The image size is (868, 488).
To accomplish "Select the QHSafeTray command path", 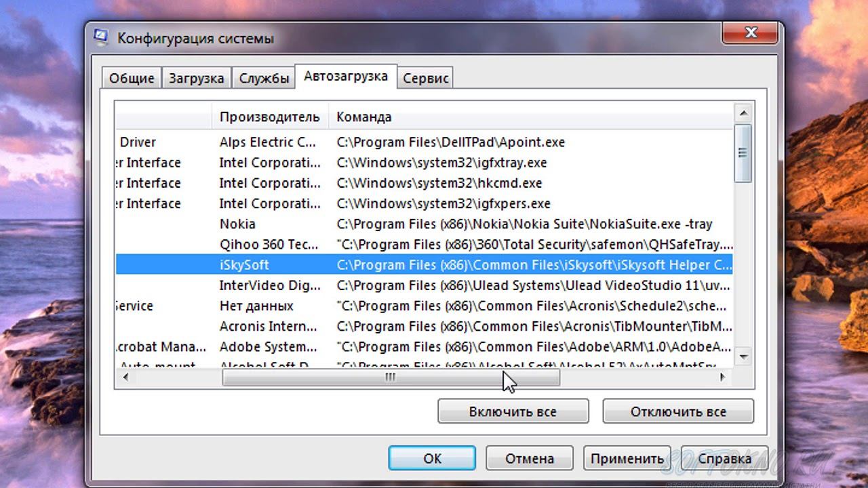I will coord(534,244).
